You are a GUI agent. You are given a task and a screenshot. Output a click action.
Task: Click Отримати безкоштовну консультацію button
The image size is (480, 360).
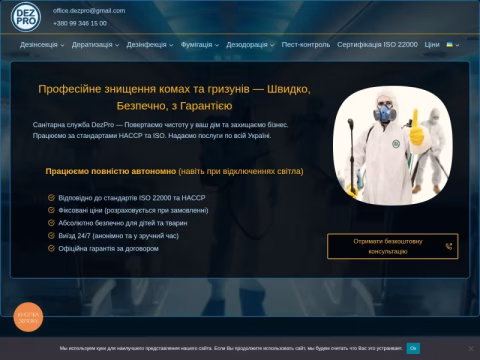click(x=393, y=246)
